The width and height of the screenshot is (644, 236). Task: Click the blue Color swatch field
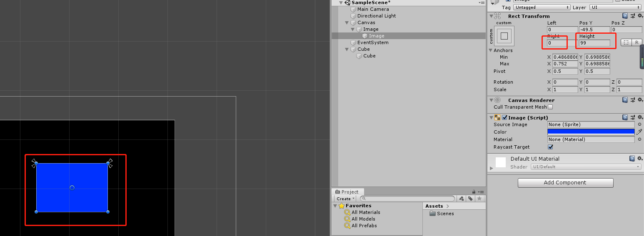point(591,132)
